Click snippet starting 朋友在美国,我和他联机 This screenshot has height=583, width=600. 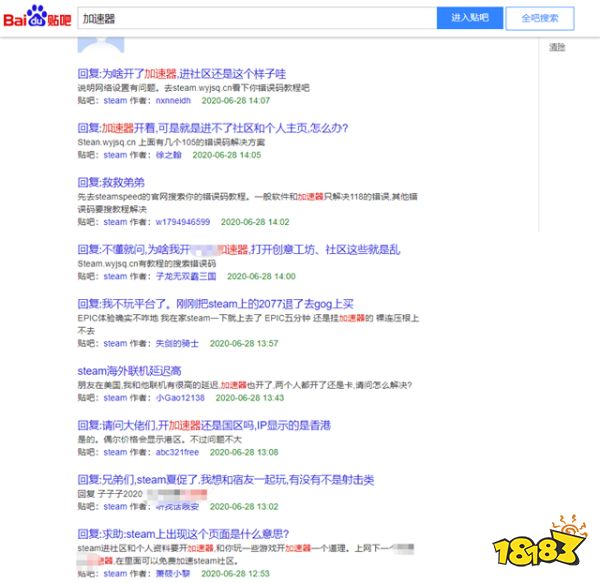tap(245, 385)
